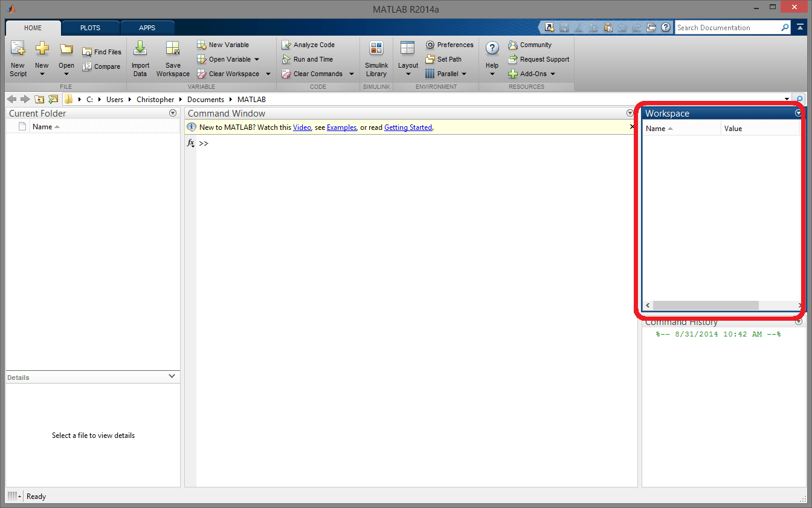
Task: Go up one folder level
Action: tap(39, 99)
